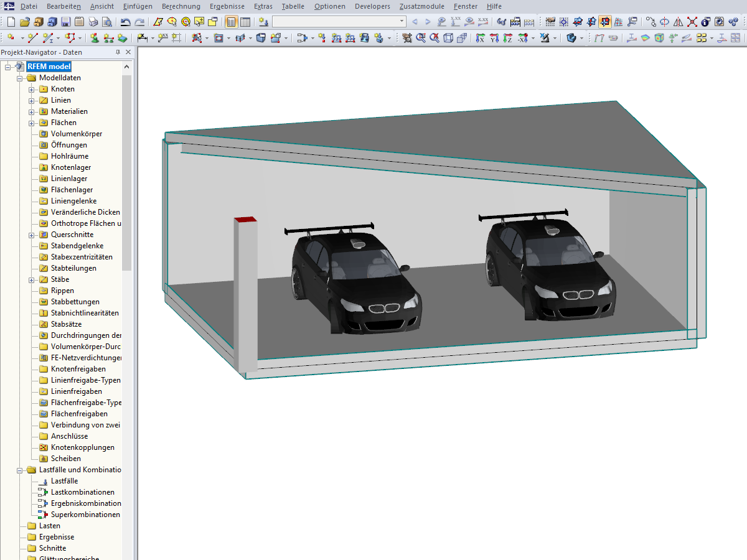Viewport: 747px width, 560px height.
Task: Expand the Materialien tree node
Action: pyautogui.click(x=31, y=111)
